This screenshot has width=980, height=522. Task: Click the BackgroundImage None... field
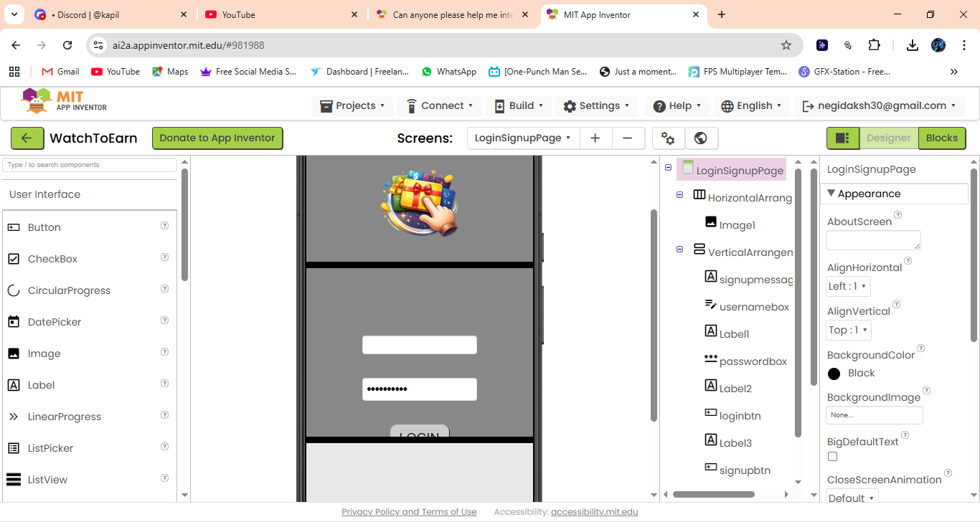(x=875, y=415)
